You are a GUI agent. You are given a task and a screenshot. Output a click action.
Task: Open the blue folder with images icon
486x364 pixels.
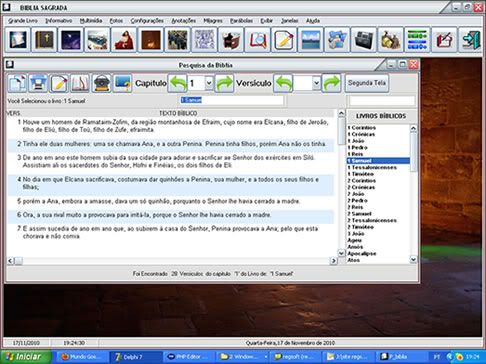point(337,40)
